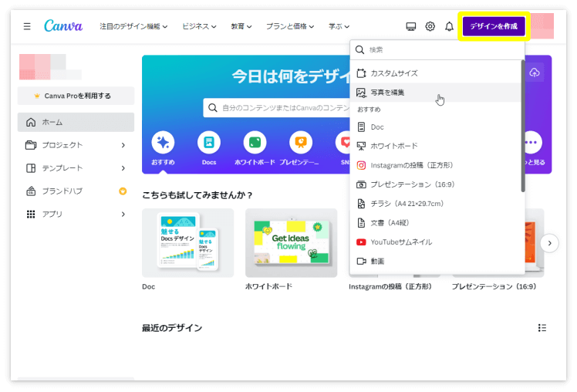
Task: Click the Canva logo
Action: [x=63, y=25]
